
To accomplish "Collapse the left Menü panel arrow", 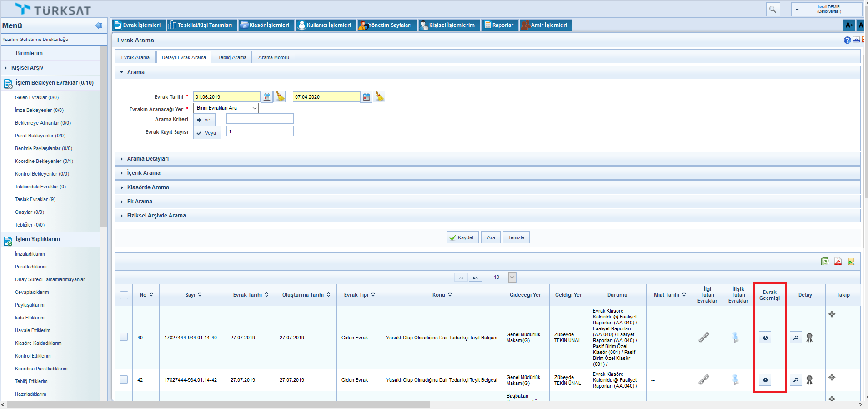I will pos(99,25).
